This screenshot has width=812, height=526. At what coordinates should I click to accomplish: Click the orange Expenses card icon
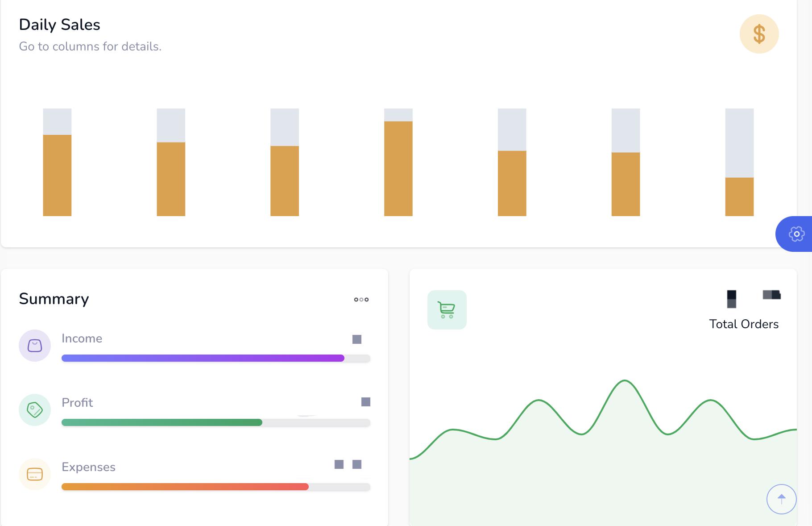click(35, 474)
